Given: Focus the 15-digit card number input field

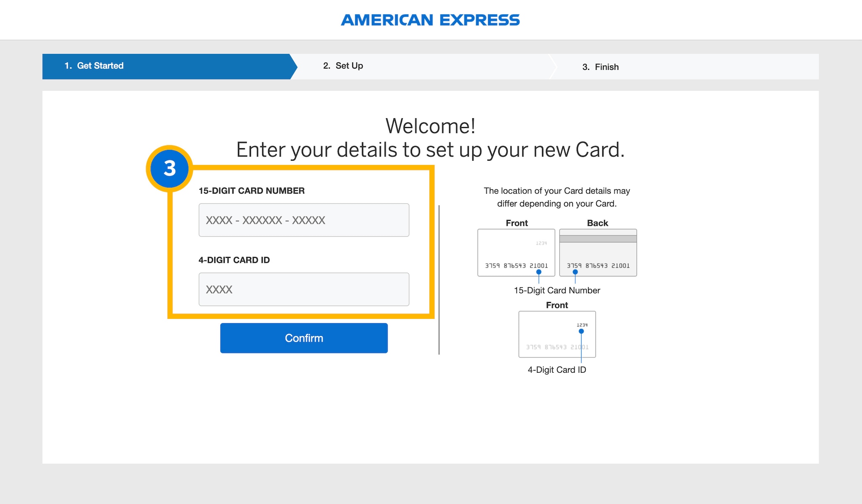Looking at the screenshot, I should pyautogui.click(x=303, y=220).
